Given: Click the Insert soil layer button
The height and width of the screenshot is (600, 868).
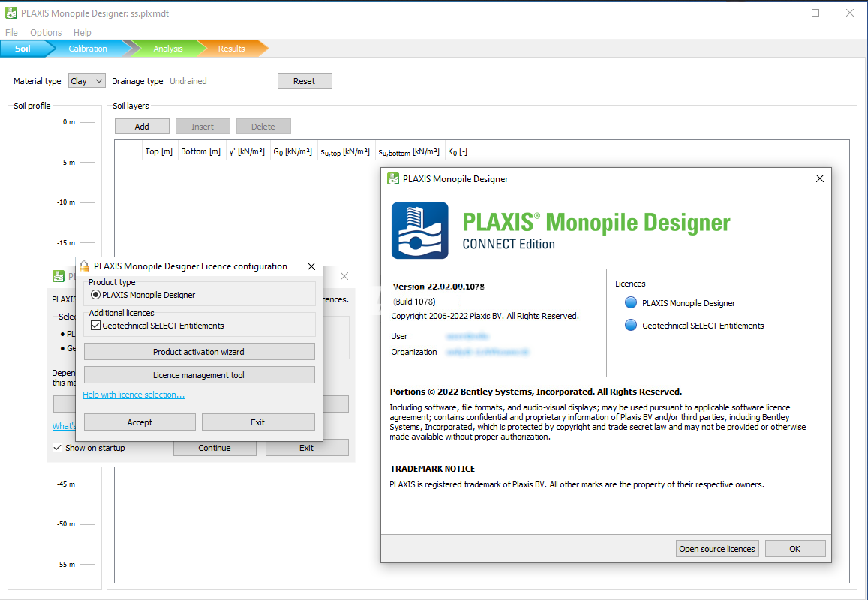Looking at the screenshot, I should point(203,127).
